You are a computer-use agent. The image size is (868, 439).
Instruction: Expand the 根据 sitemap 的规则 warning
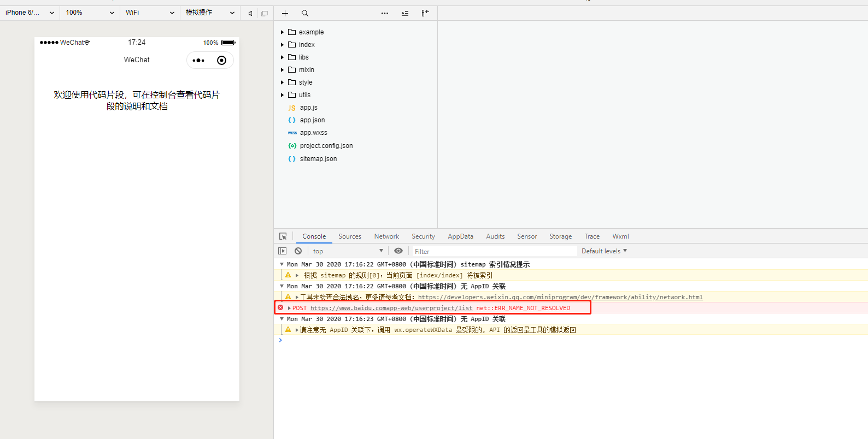(297, 275)
